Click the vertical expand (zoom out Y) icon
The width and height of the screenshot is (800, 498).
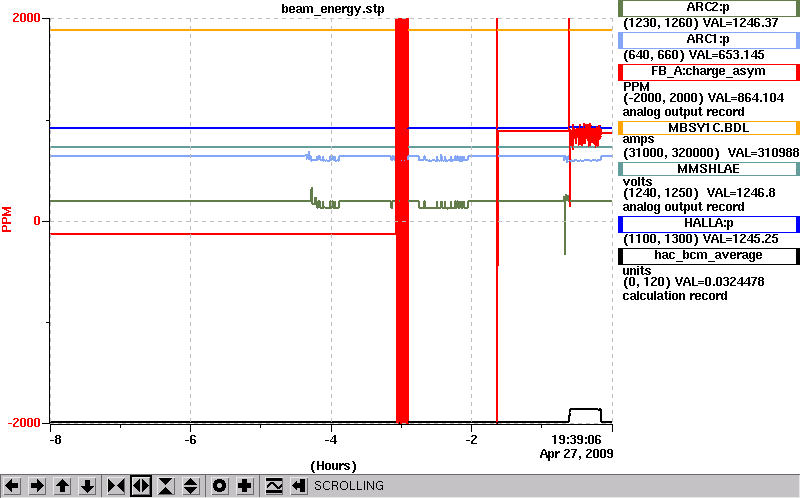(x=191, y=486)
